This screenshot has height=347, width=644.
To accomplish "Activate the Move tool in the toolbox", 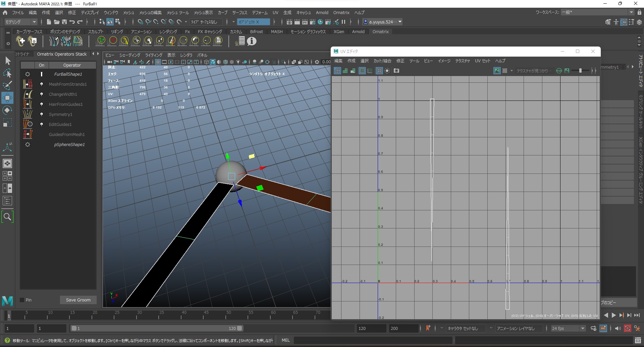I will tap(7, 98).
